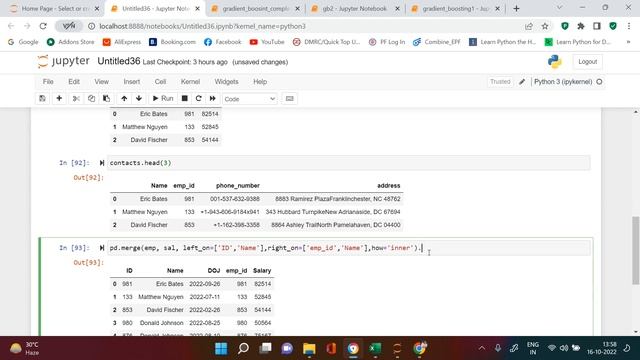Click the Donald Johnson name cell

[x=162, y=323]
